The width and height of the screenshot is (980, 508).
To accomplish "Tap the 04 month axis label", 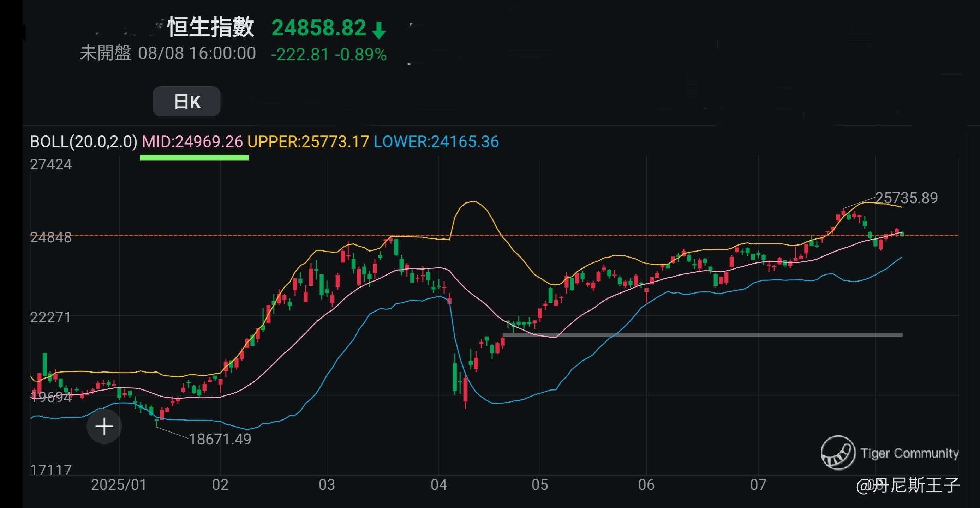I will (439, 484).
